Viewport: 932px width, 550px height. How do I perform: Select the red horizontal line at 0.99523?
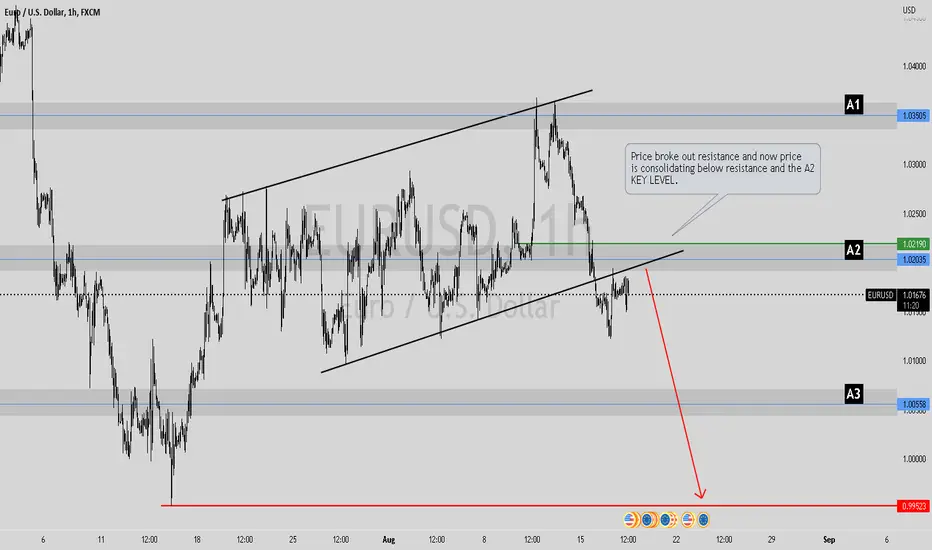tap(529, 505)
